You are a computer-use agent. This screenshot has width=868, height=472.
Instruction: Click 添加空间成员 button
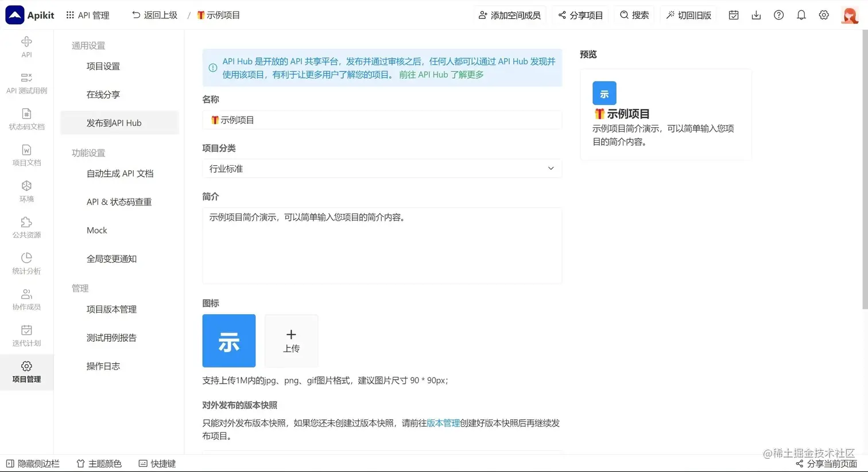pos(510,15)
